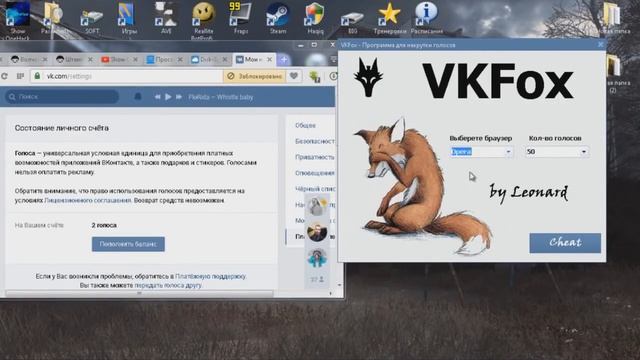Click the "2 голоса" balance text
Viewport: 640px width, 360px height.
point(104,225)
